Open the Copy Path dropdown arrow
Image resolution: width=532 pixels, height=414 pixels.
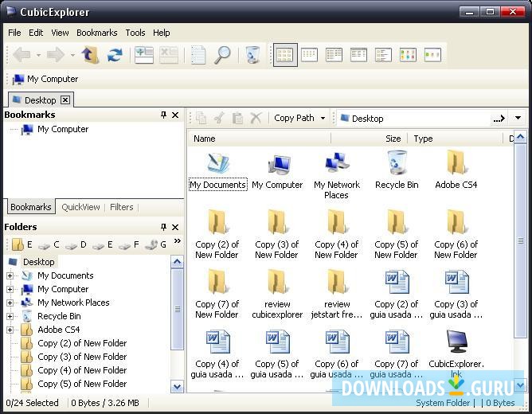click(323, 119)
